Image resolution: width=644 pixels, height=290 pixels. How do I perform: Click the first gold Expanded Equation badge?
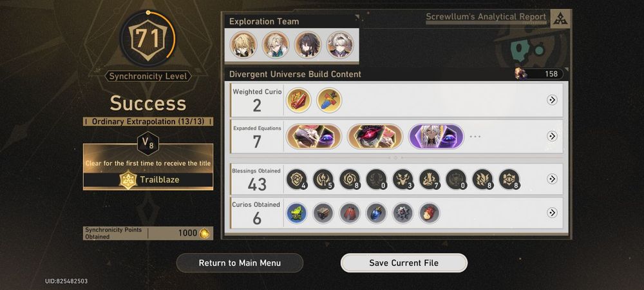[314, 137]
